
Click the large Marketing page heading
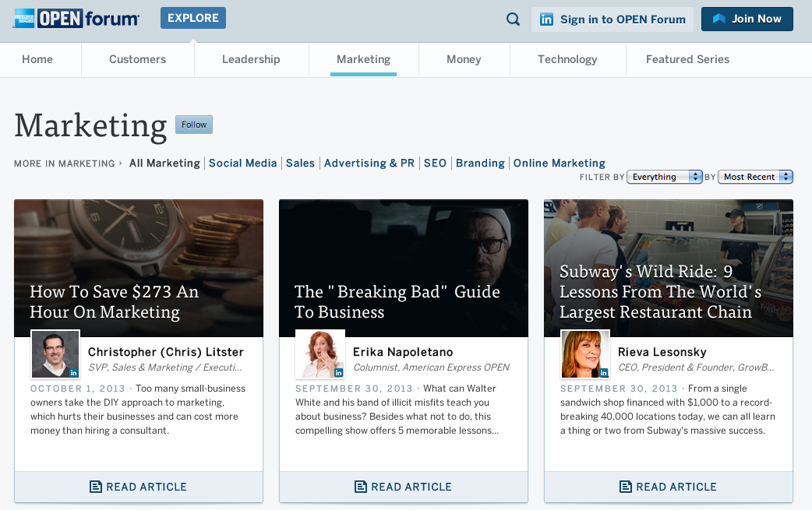(x=90, y=125)
